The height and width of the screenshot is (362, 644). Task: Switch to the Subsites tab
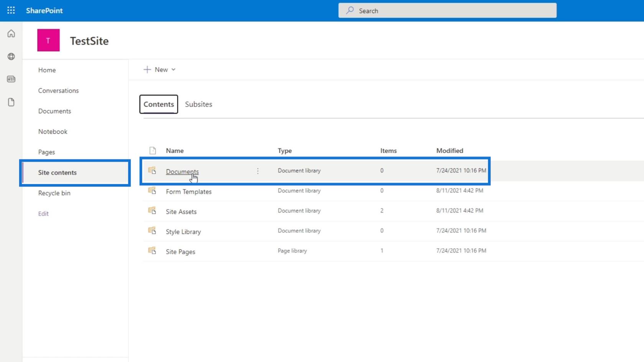[199, 104]
